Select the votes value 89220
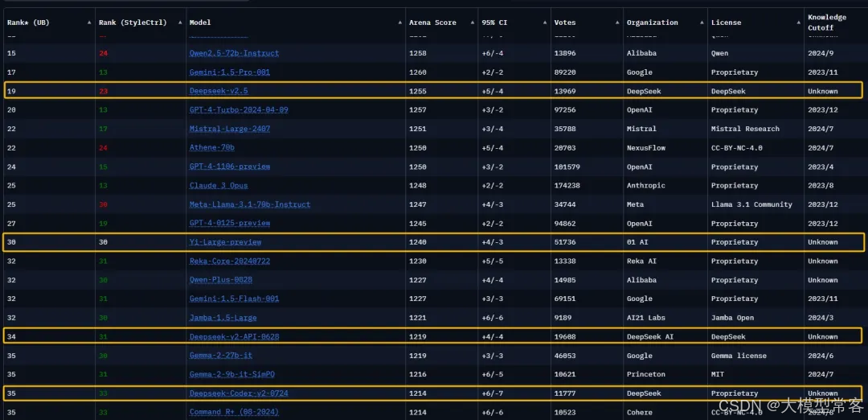The image size is (868, 420). [x=565, y=72]
